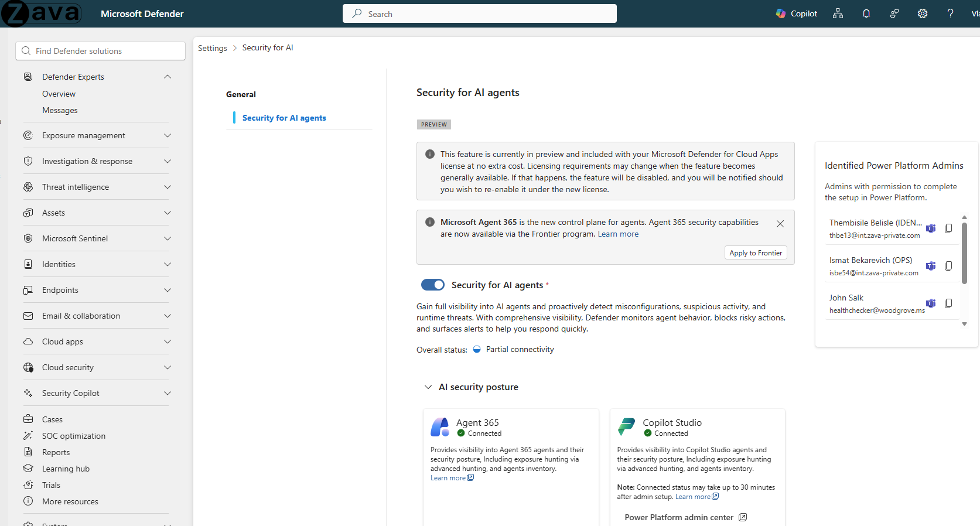Expand the Threat intelligence chevron
Viewport: 980px width, 526px height.
(x=168, y=187)
